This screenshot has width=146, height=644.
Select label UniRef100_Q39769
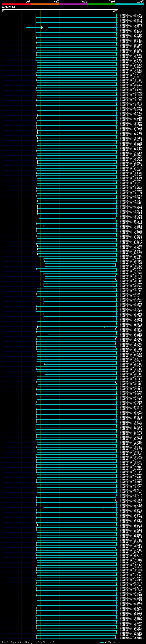131,85
